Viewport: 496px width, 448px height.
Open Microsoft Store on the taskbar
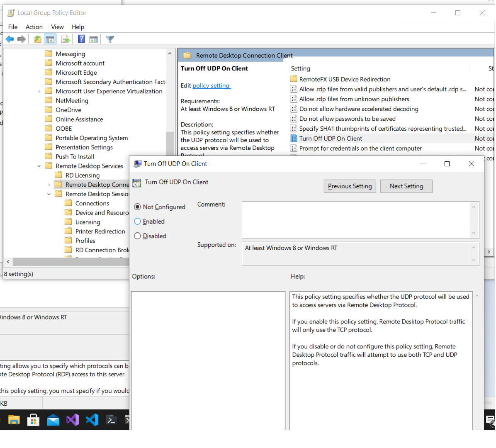pos(33,420)
